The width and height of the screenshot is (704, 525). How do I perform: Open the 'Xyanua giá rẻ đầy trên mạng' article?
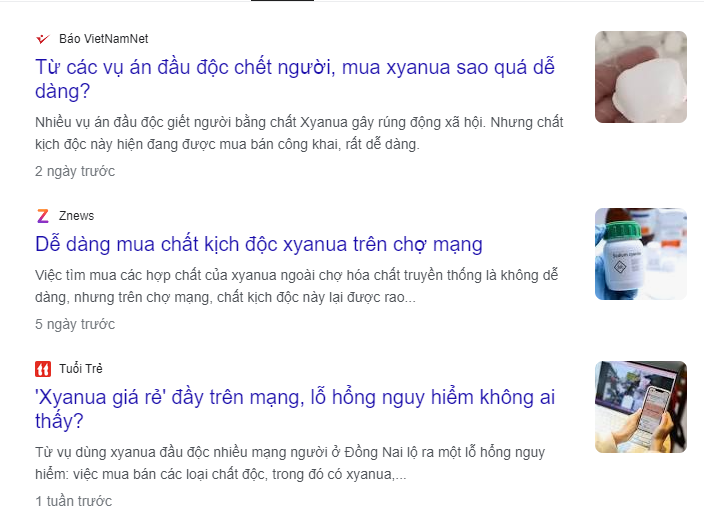(295, 409)
